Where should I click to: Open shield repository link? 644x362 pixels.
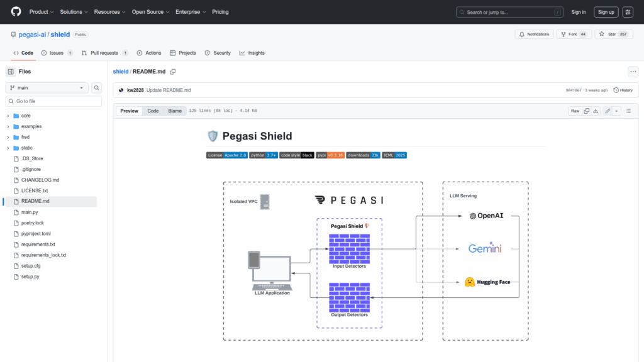pos(60,35)
